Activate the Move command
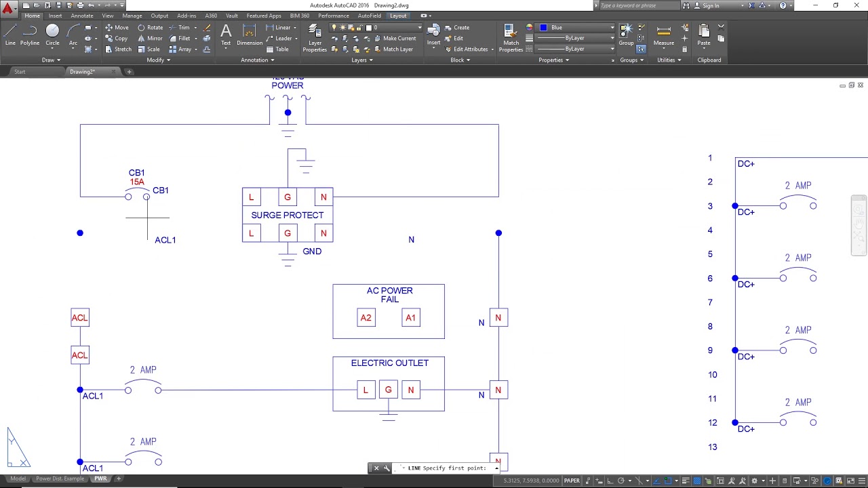Viewport: 868px width, 488px height. tap(117, 28)
